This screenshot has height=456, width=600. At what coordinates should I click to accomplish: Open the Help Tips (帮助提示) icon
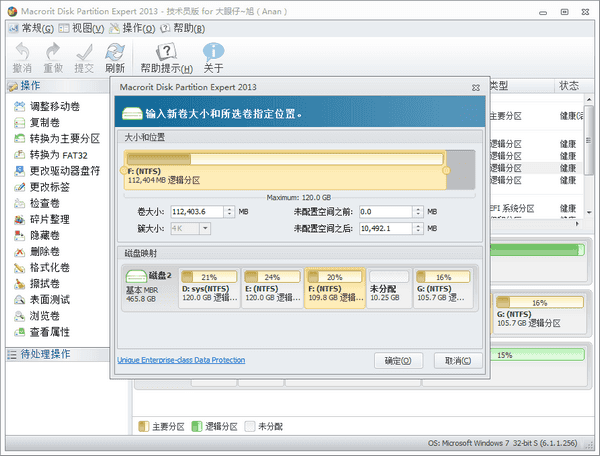(x=166, y=58)
